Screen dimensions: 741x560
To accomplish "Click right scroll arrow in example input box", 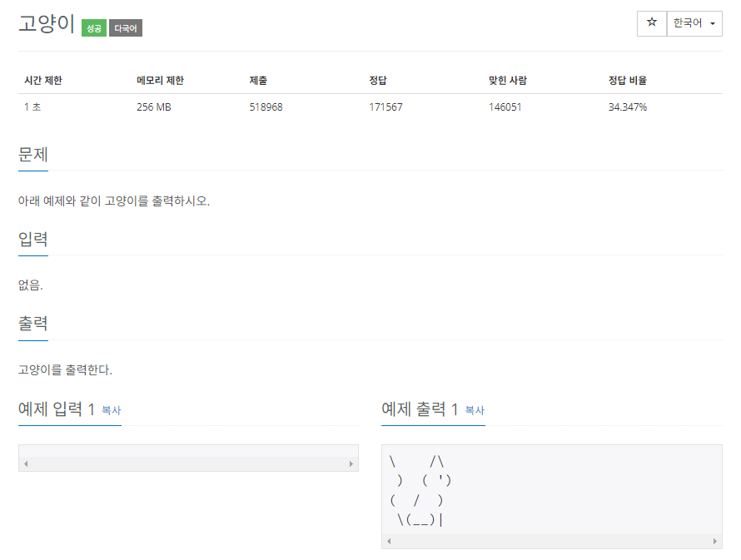I will tap(351, 464).
